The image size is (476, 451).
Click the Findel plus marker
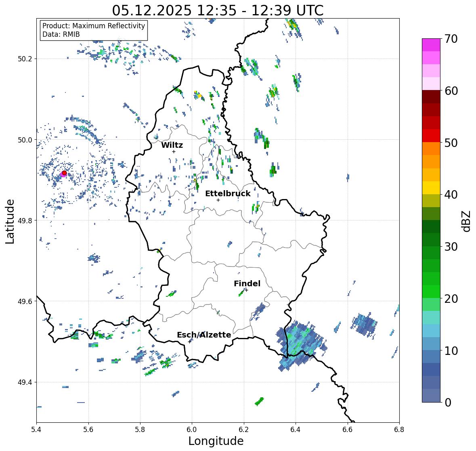(247, 290)
